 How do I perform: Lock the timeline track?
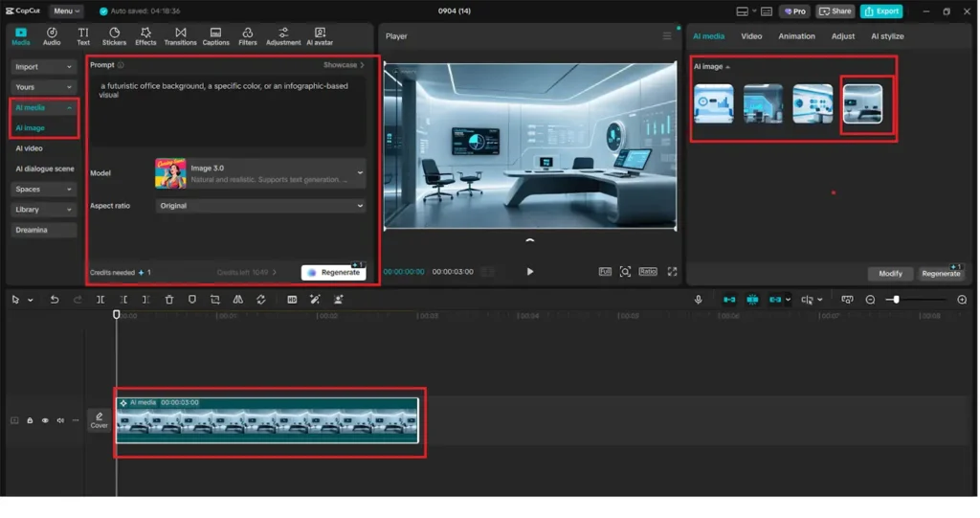[x=30, y=420]
